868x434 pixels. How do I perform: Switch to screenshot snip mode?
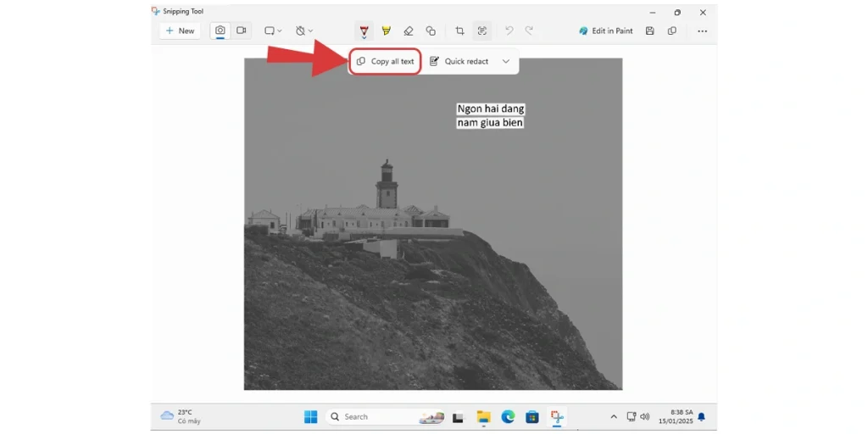(220, 31)
